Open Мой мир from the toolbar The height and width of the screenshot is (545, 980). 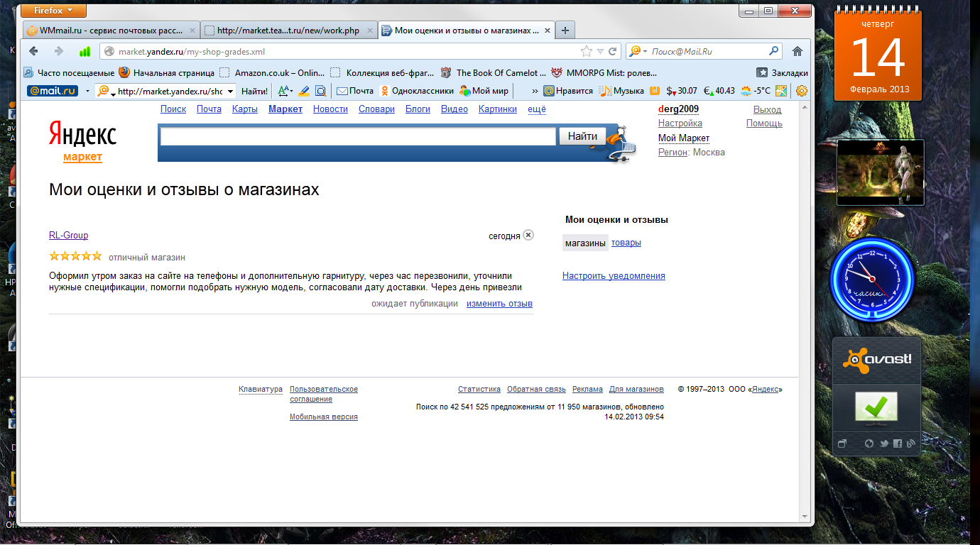click(484, 91)
